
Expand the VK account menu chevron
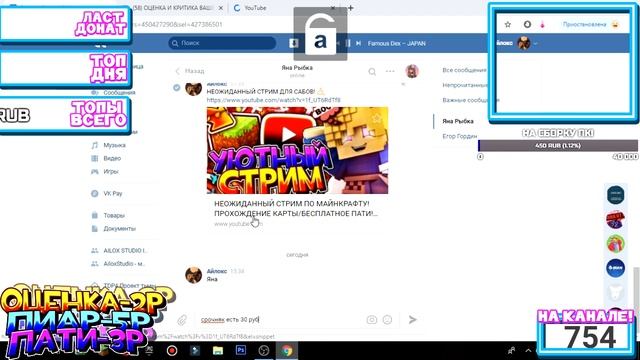536,43
